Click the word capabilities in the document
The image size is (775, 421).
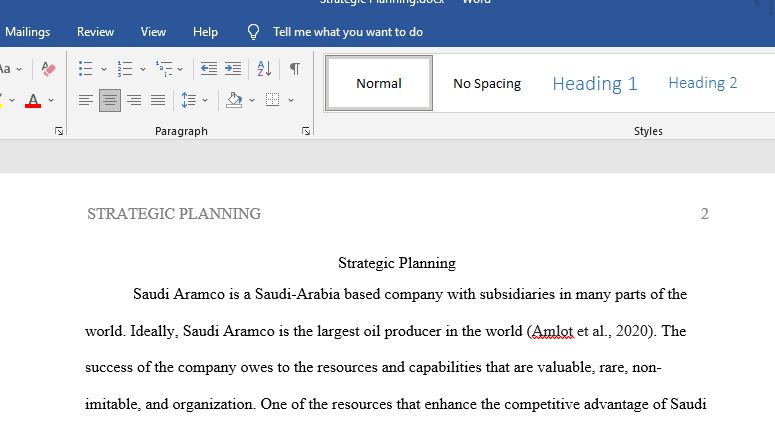point(445,368)
